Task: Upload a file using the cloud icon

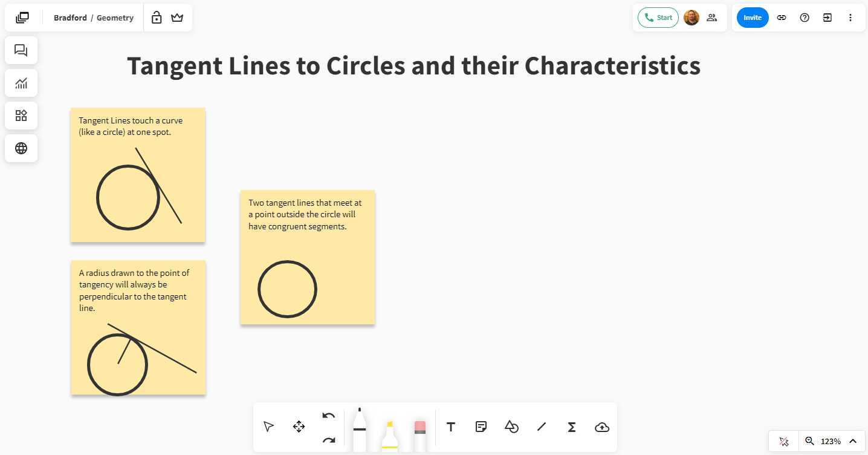Action: click(601, 427)
